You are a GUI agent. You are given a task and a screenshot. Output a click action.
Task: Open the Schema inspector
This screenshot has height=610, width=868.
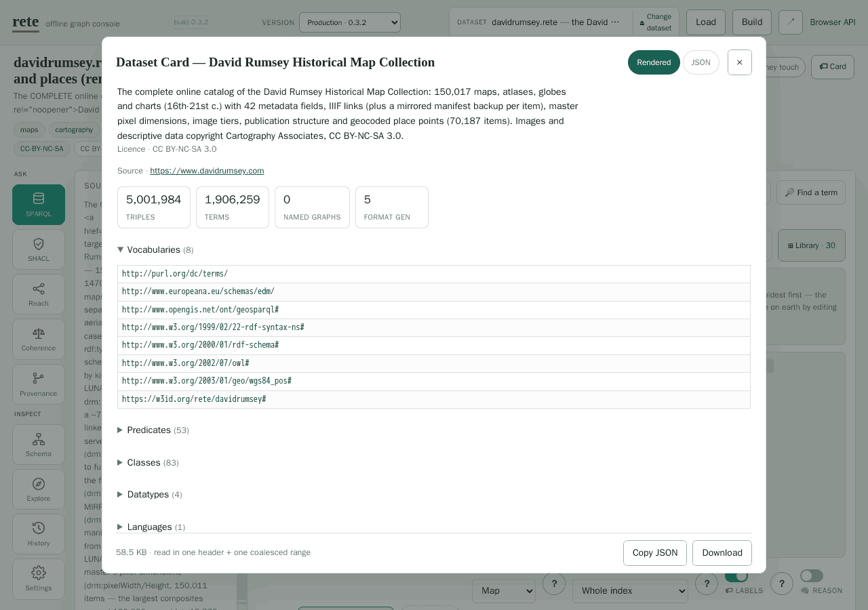coord(39,445)
